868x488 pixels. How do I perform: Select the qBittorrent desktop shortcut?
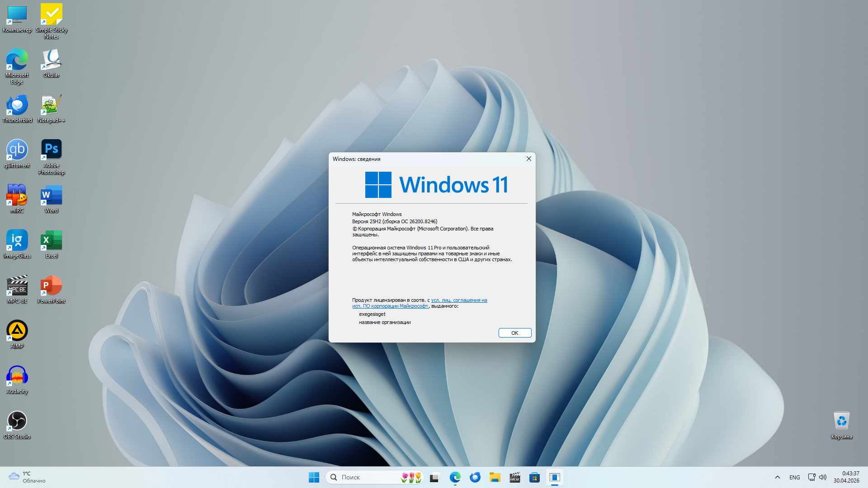pyautogui.click(x=17, y=154)
